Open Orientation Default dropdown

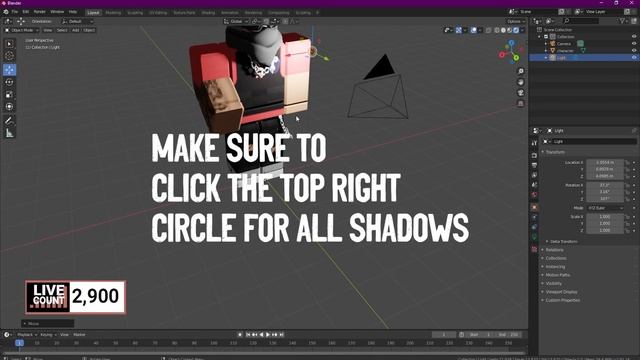click(77, 21)
